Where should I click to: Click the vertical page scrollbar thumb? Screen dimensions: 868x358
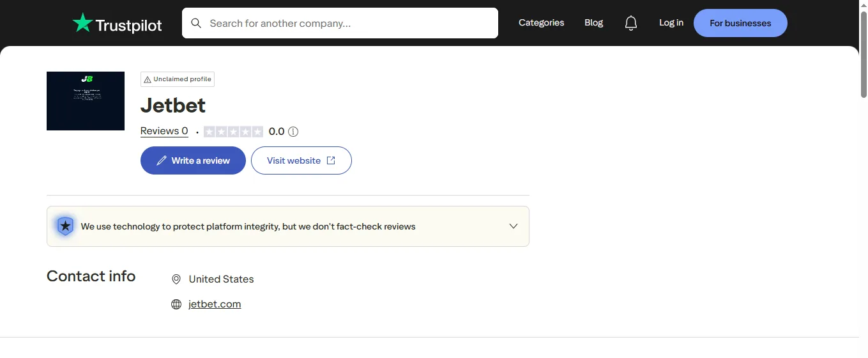pyautogui.click(x=864, y=55)
